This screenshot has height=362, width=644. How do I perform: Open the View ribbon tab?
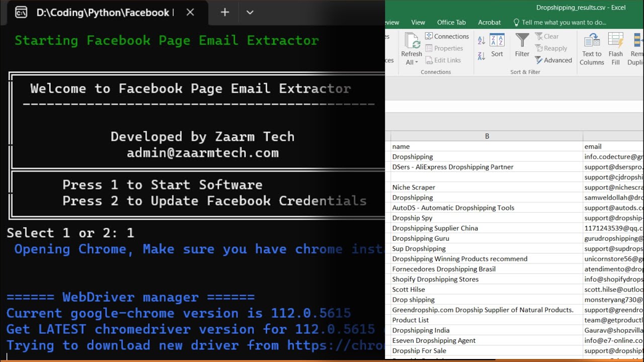(418, 22)
